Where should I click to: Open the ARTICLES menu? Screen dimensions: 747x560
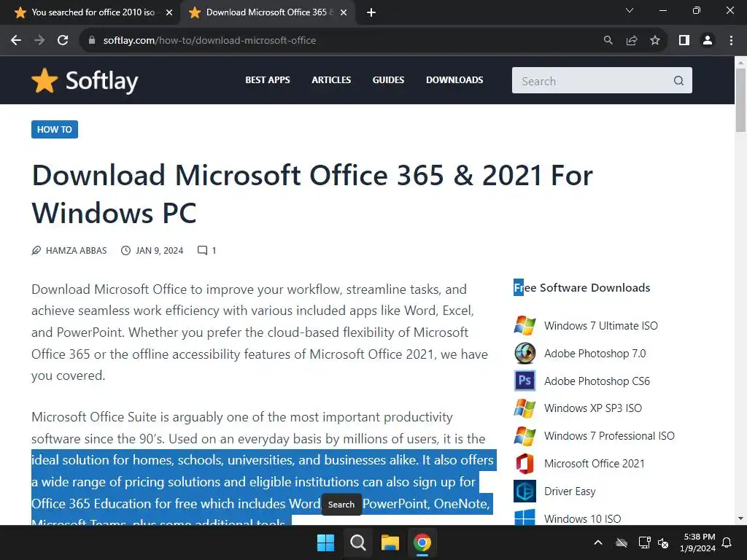[x=331, y=80]
